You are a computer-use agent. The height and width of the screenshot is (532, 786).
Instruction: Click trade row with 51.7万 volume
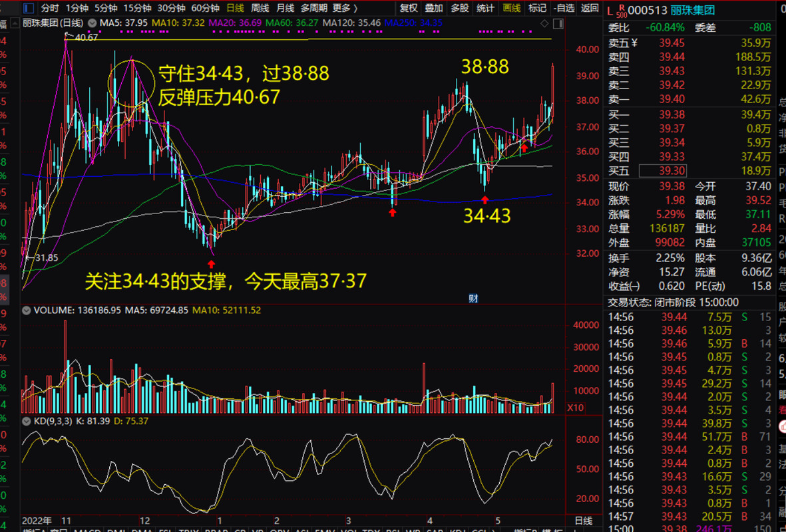pos(689,437)
